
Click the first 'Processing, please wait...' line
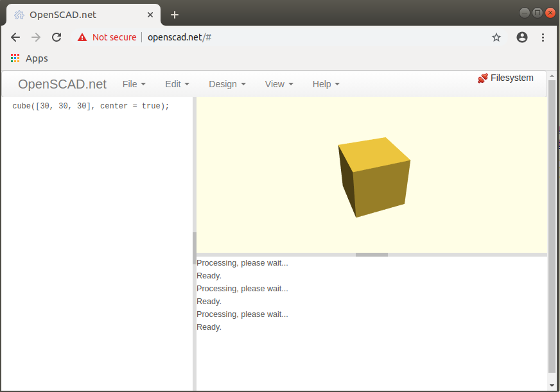(242, 263)
